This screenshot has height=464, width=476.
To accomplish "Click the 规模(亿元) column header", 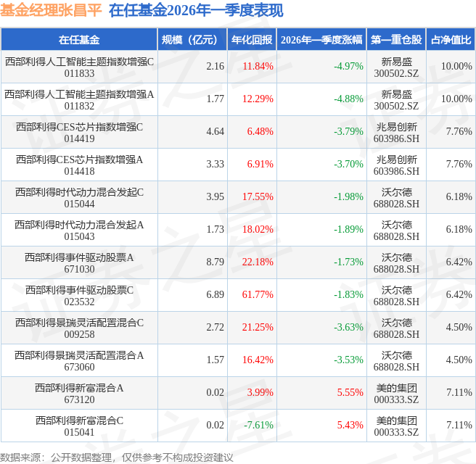I will 192,40.
